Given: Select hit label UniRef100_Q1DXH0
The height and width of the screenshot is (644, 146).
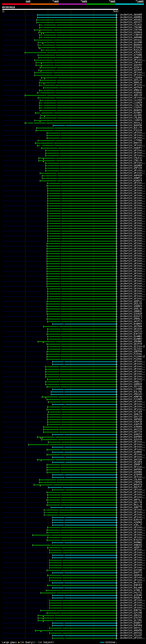Looking at the screenshot, I should point(131,65).
